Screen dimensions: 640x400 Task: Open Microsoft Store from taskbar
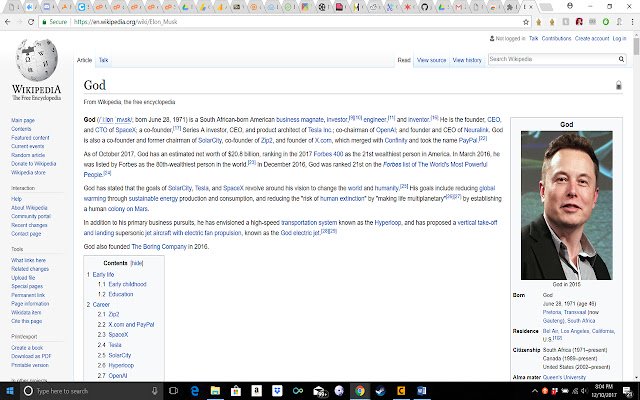[x=236, y=391]
